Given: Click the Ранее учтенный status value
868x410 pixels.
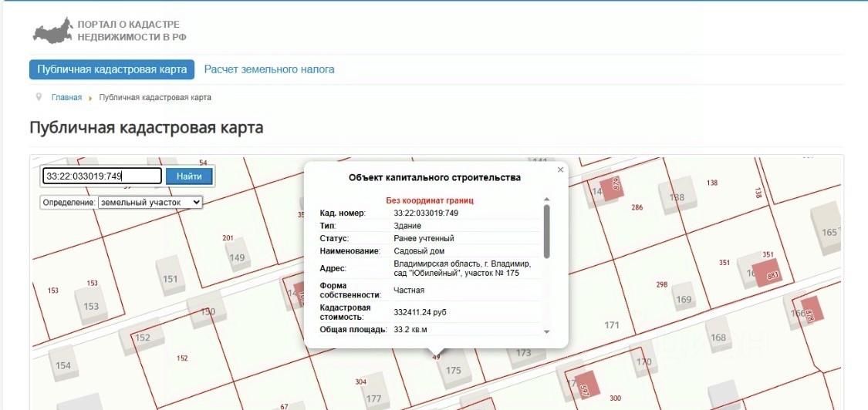Looking at the screenshot, I should tap(424, 238).
